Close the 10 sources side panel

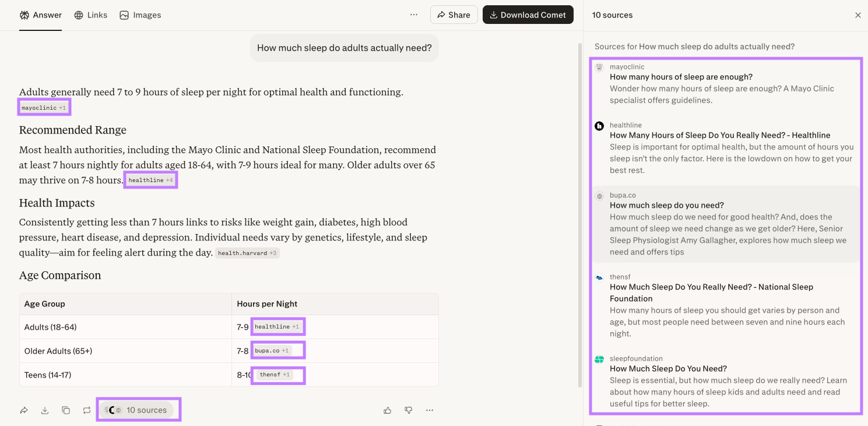pos(858,15)
